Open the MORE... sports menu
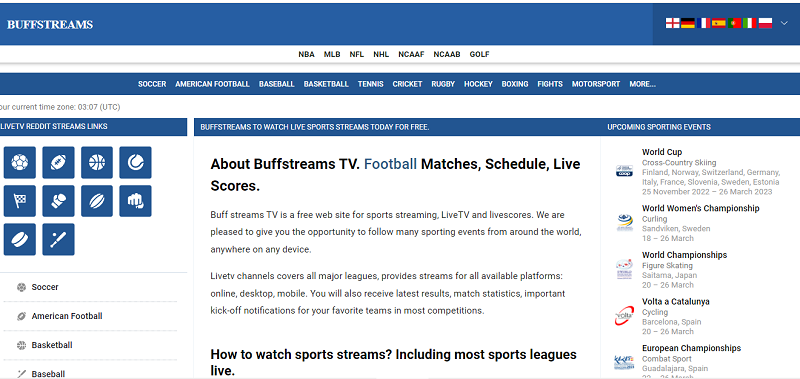Screen dimensions: 800x379 [x=642, y=84]
